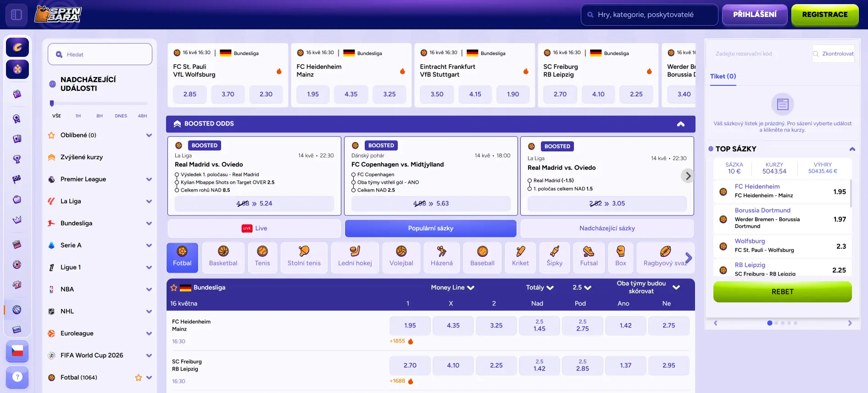
Task: Favorite the Bundesliga league with star toggle
Action: [x=174, y=288]
